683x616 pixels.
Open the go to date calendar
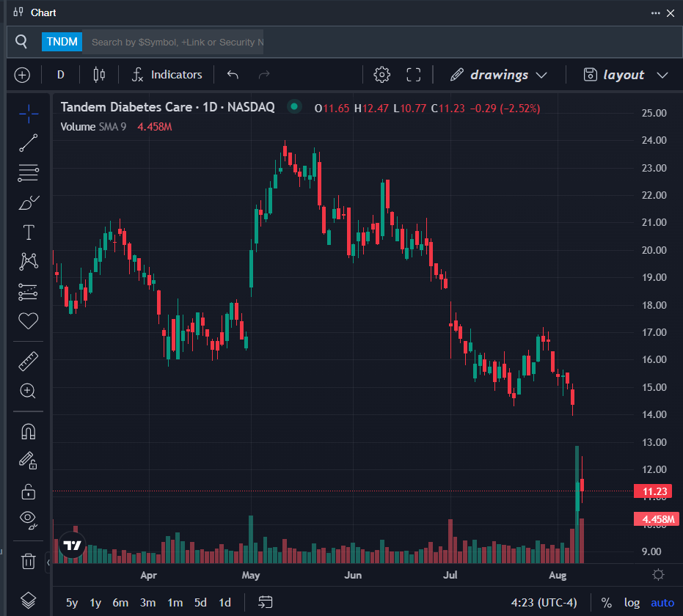coord(266,603)
